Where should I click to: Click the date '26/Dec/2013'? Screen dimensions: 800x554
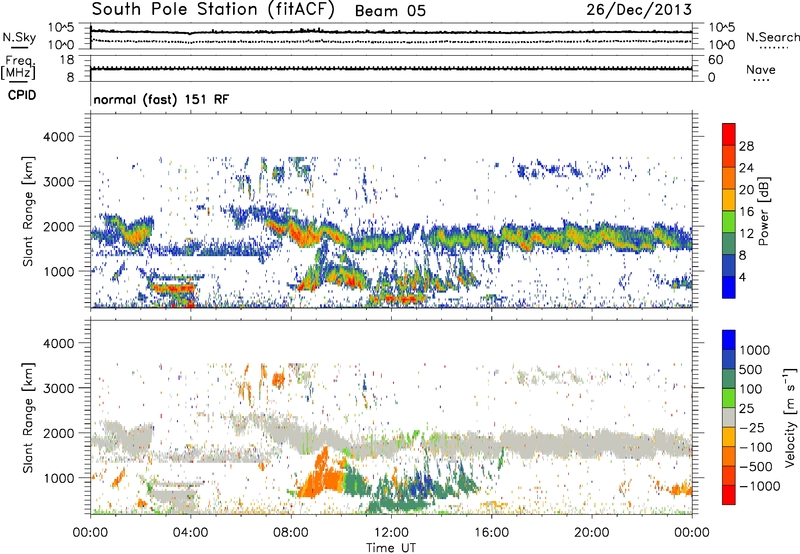[x=639, y=10]
